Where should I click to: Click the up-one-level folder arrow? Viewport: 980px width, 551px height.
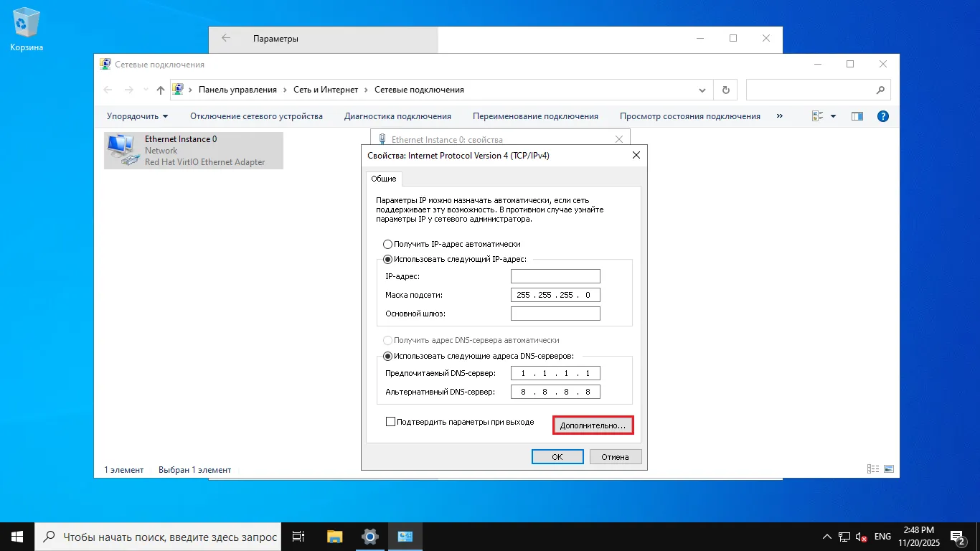point(160,89)
